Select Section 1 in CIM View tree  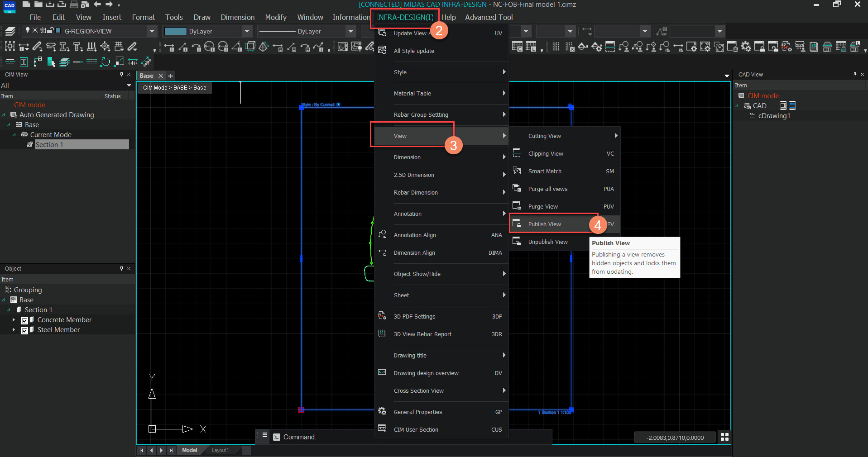coord(82,144)
